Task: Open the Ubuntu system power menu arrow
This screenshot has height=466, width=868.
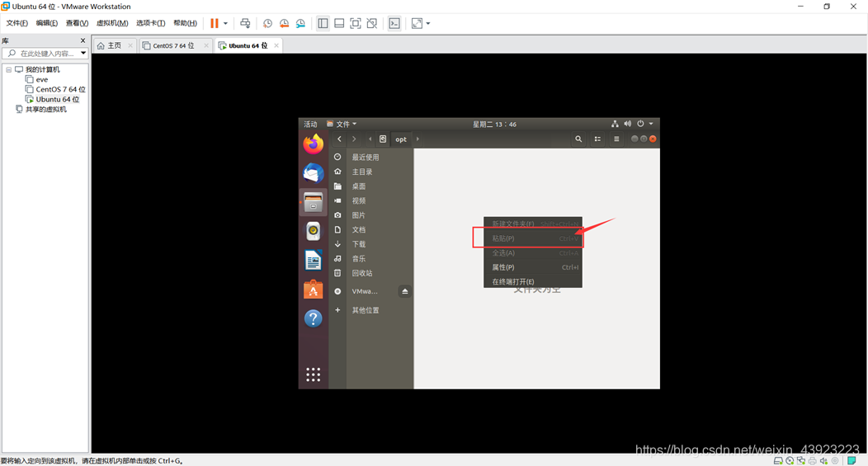Action: click(x=651, y=124)
